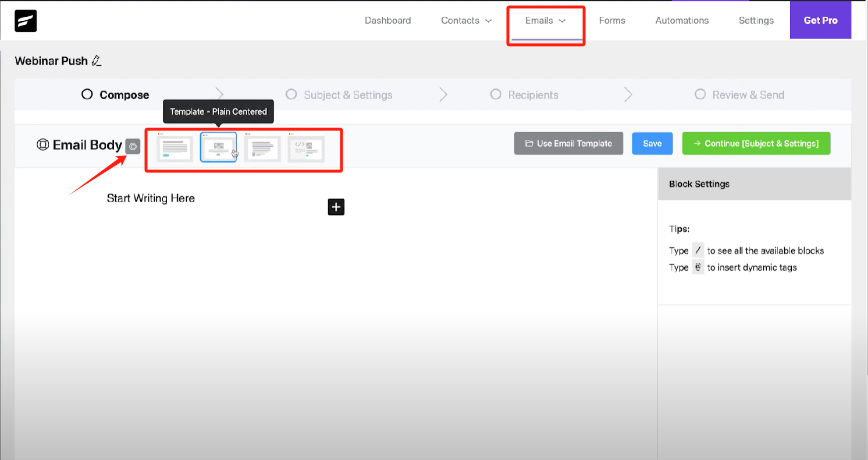Select the Plain Centered template thumbnail
The width and height of the screenshot is (868, 460).
(x=219, y=148)
